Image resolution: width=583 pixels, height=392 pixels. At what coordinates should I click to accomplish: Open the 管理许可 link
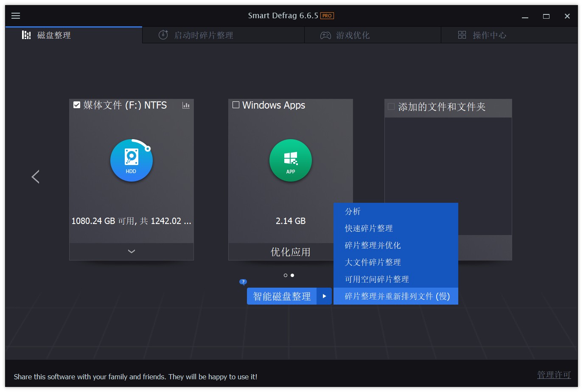pos(554,375)
